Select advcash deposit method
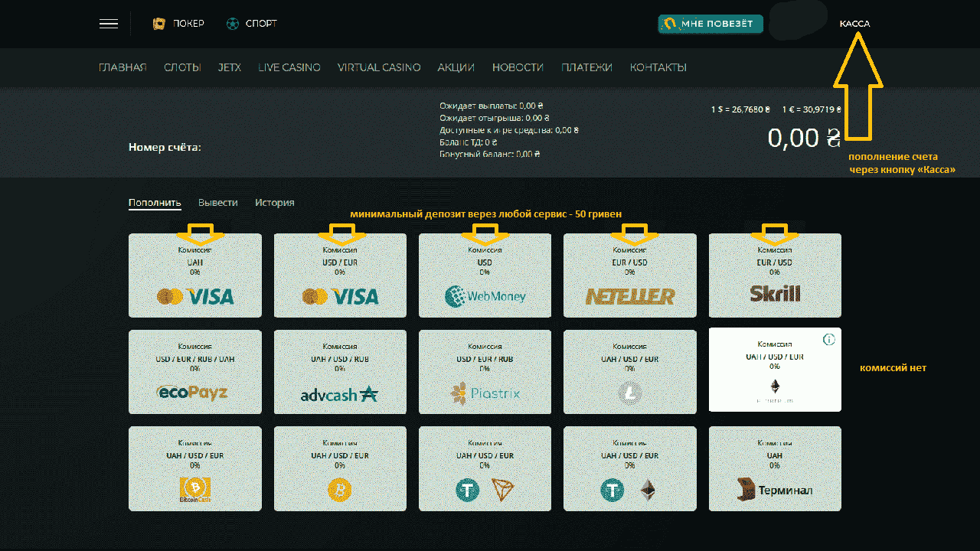Viewport: 980px width, 551px height. tap(340, 372)
